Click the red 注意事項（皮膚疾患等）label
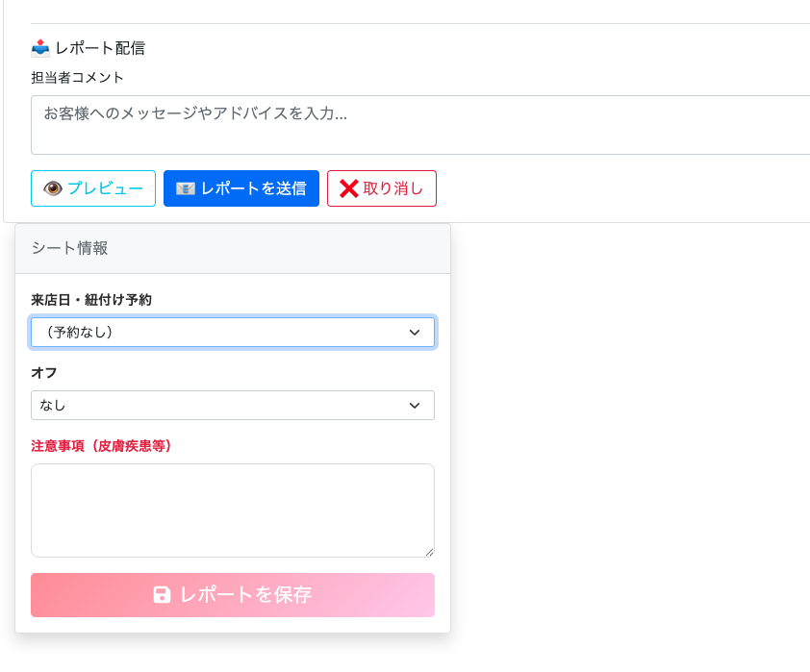The width and height of the screenshot is (810, 672). point(103,446)
